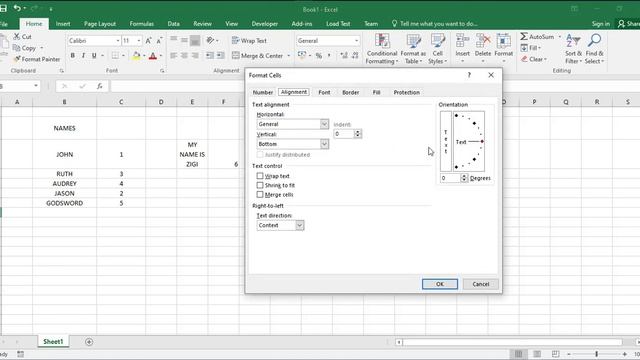Click the Insert Function fx icon
The height and width of the screenshot is (360, 640).
[x=100, y=86]
